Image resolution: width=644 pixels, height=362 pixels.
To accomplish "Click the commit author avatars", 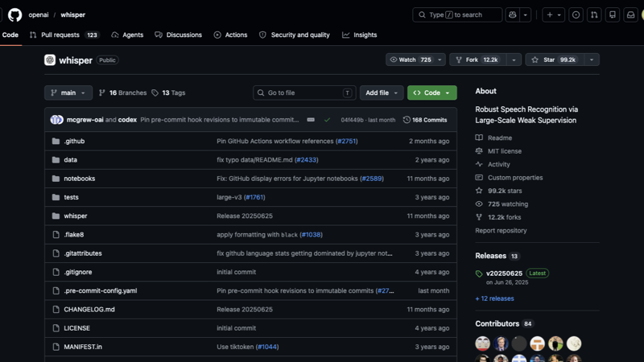I will pyautogui.click(x=56, y=120).
